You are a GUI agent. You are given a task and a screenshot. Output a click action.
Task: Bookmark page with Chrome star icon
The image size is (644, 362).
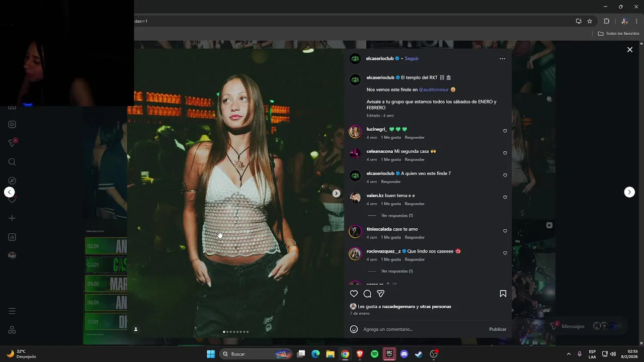click(x=590, y=21)
